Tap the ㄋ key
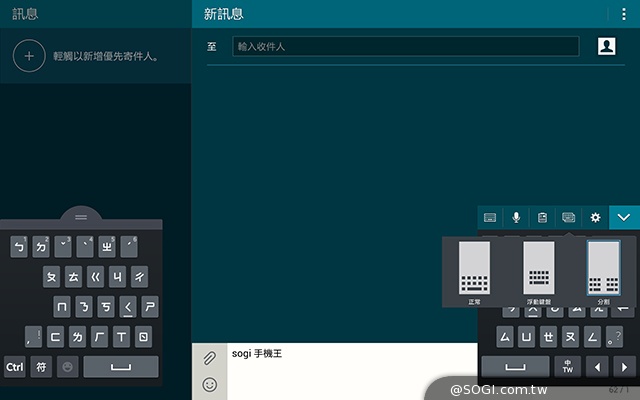 [x=84, y=307]
